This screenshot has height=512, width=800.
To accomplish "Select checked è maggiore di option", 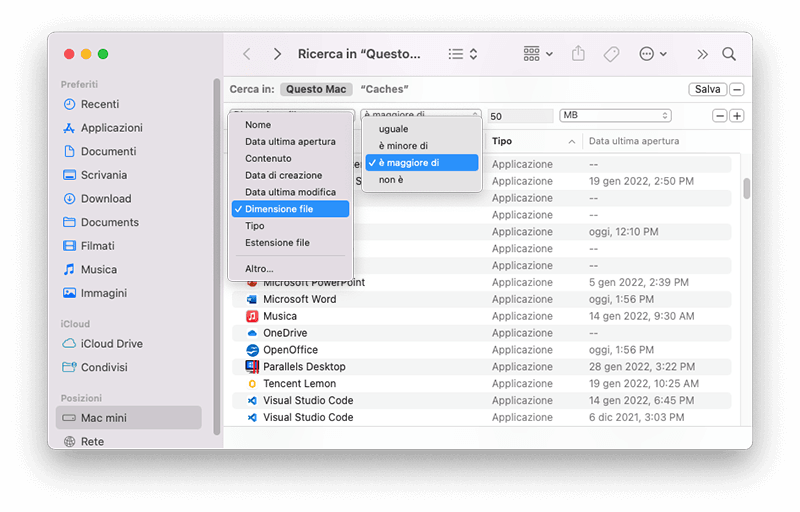I will tap(421, 163).
